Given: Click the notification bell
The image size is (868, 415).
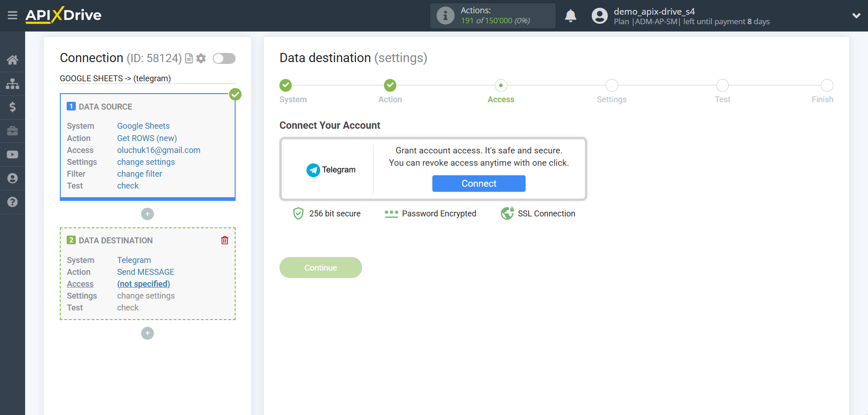Looking at the screenshot, I should coord(570,15).
